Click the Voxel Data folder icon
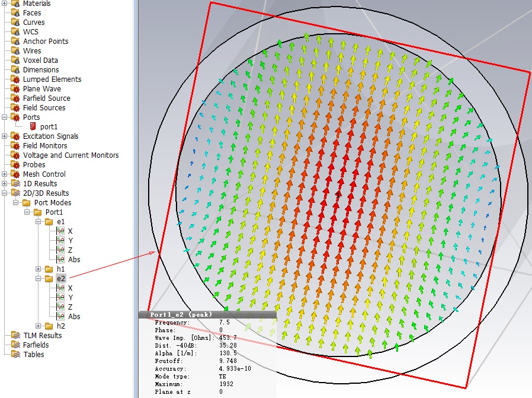The height and width of the screenshot is (398, 532). coord(15,61)
